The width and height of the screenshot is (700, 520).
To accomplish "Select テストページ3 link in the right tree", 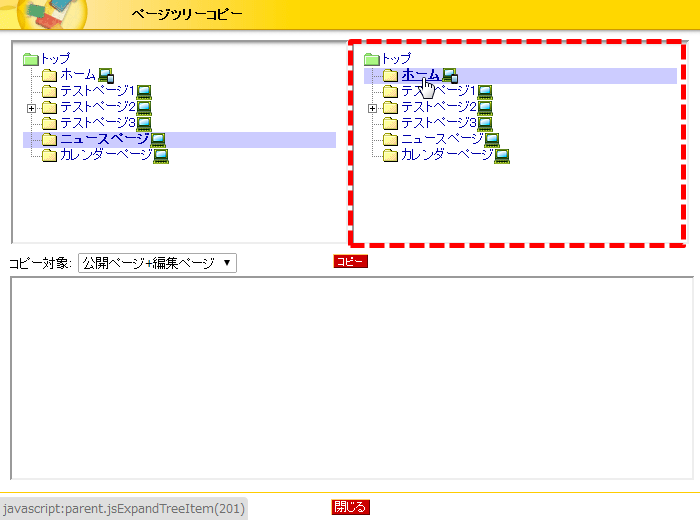I will pos(438,122).
